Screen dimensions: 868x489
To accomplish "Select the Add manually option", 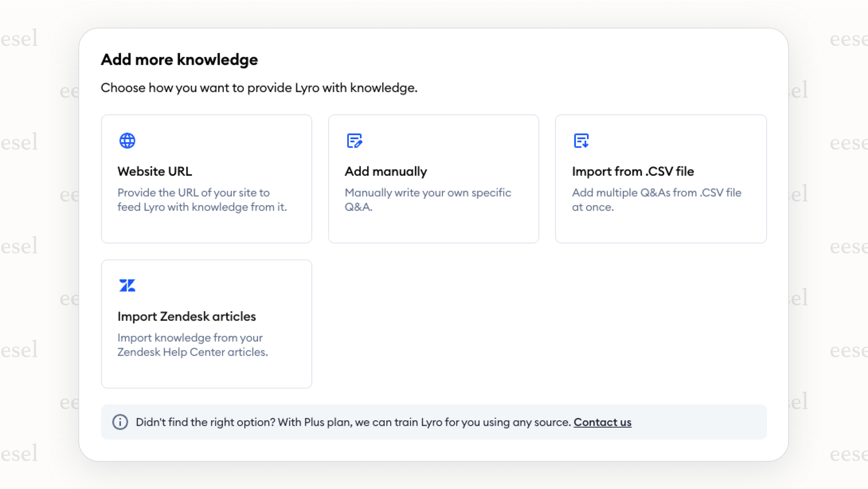I will (x=433, y=178).
